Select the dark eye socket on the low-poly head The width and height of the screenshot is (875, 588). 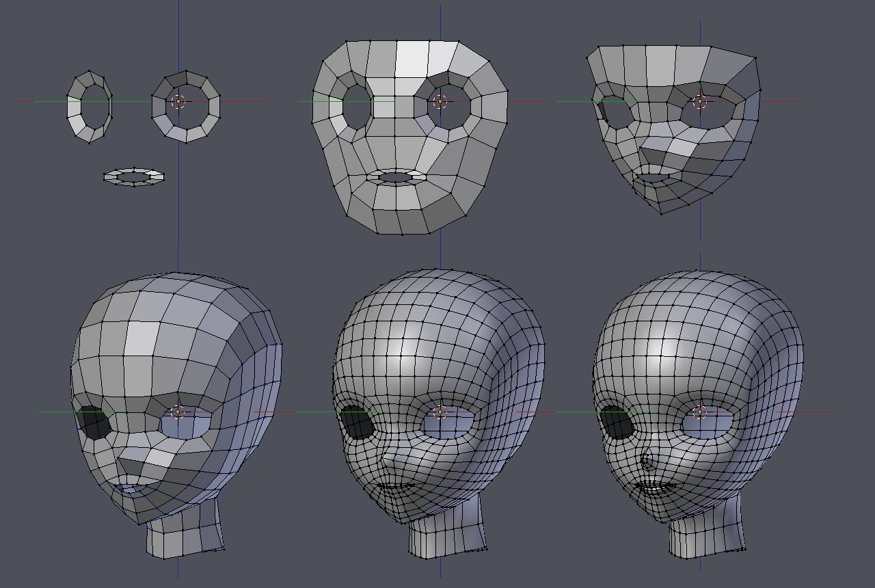pos(94,422)
